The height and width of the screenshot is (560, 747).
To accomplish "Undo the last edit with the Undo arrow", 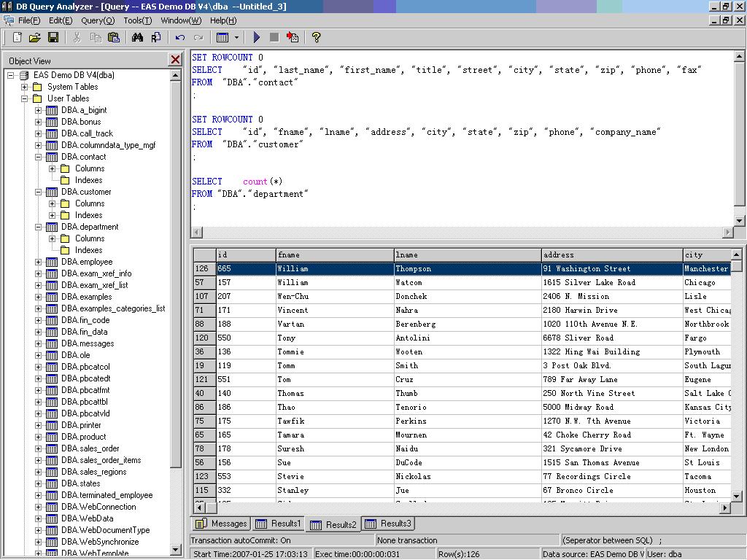I will 179,37.
